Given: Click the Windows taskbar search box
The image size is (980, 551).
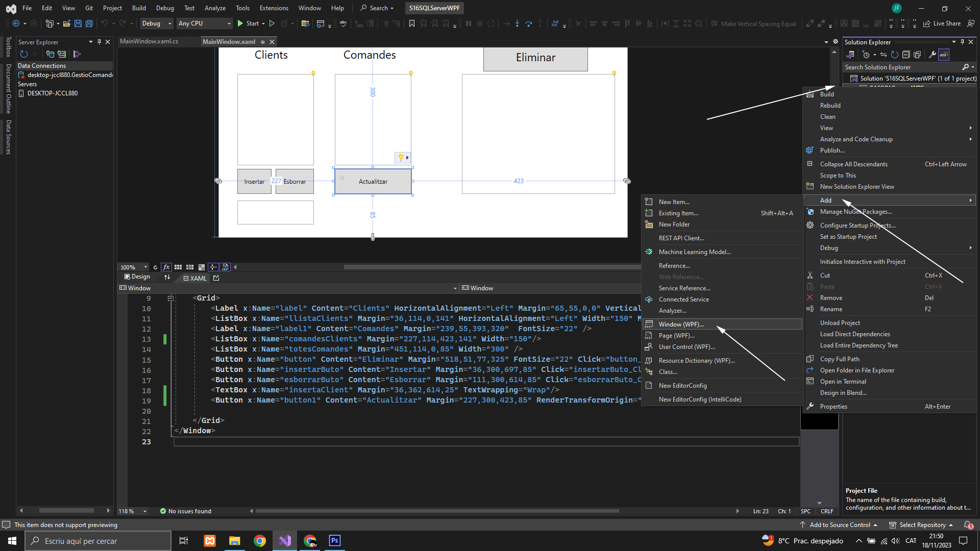Looking at the screenshot, I should click(98, 541).
